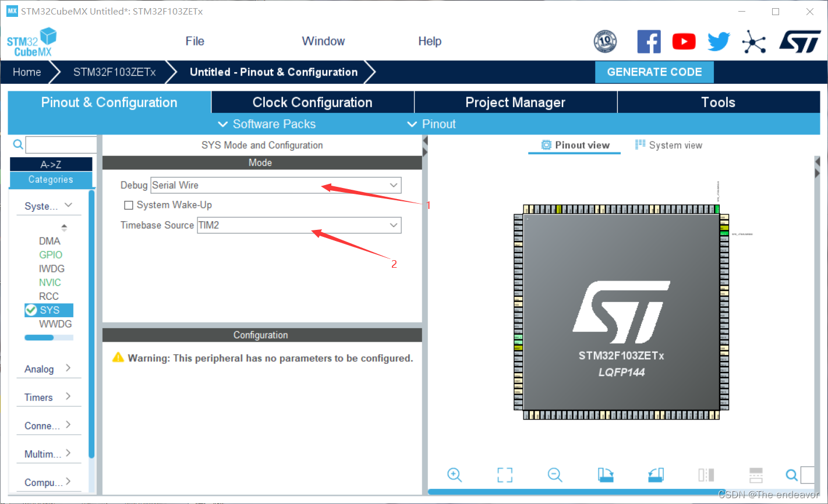Open the Software Packs dropdown
Viewport: 828px width, 504px height.
point(267,124)
